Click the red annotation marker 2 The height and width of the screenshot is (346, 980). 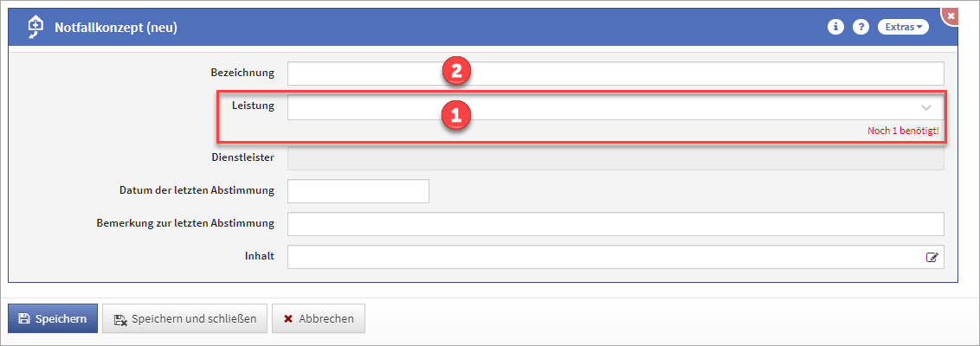click(456, 72)
